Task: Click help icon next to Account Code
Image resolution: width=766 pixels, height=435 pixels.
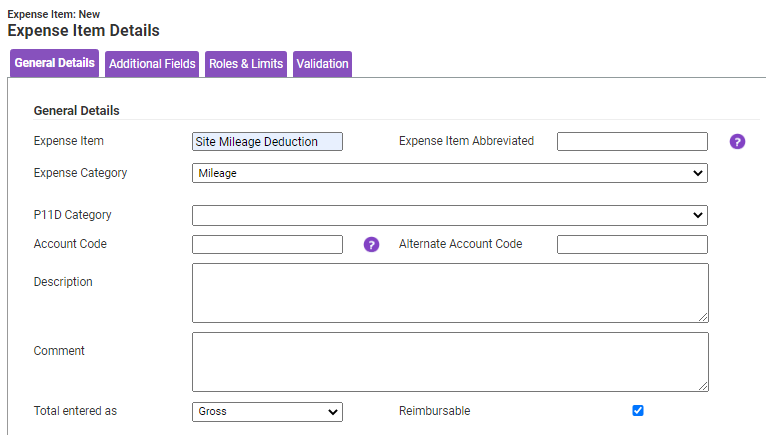Action: 371,244
